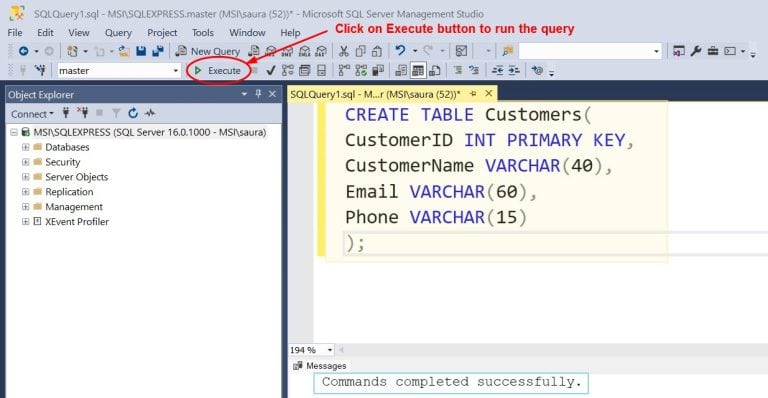Comment out the selected lines
Image resolution: width=768 pixels, height=398 pixels.
pyautogui.click(x=458, y=70)
